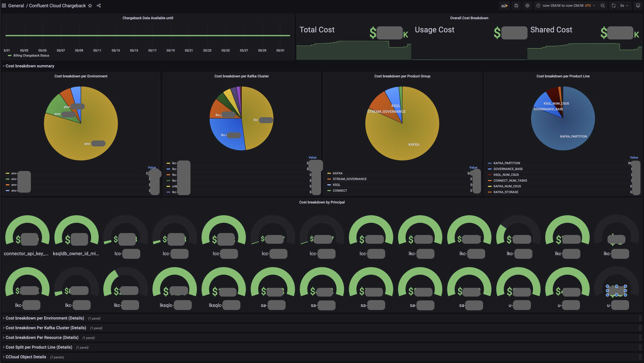Expand the CCloud Object Details row
The image size is (644, 363).
click(x=26, y=357)
